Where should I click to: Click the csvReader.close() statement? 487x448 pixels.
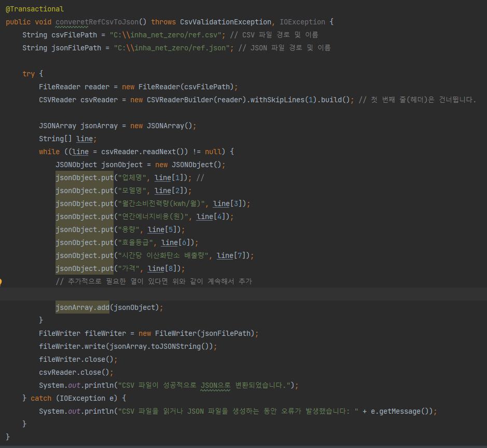point(76,372)
